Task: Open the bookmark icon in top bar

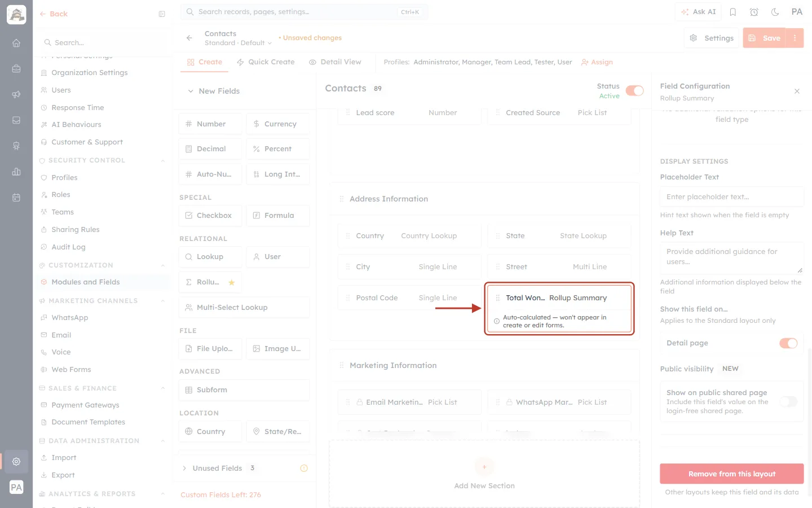Action: [733, 12]
